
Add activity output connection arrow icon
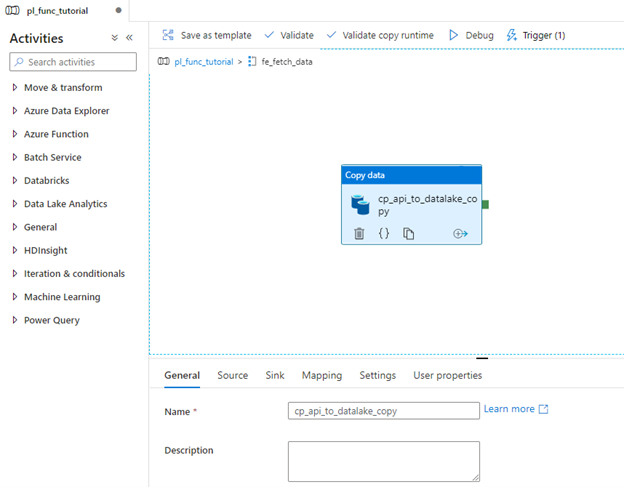tap(460, 234)
